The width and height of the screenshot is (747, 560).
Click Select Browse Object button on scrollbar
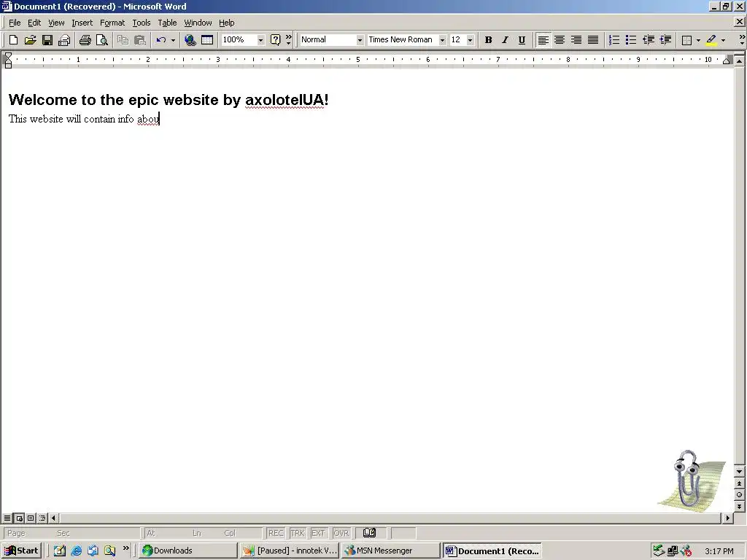coord(739,495)
